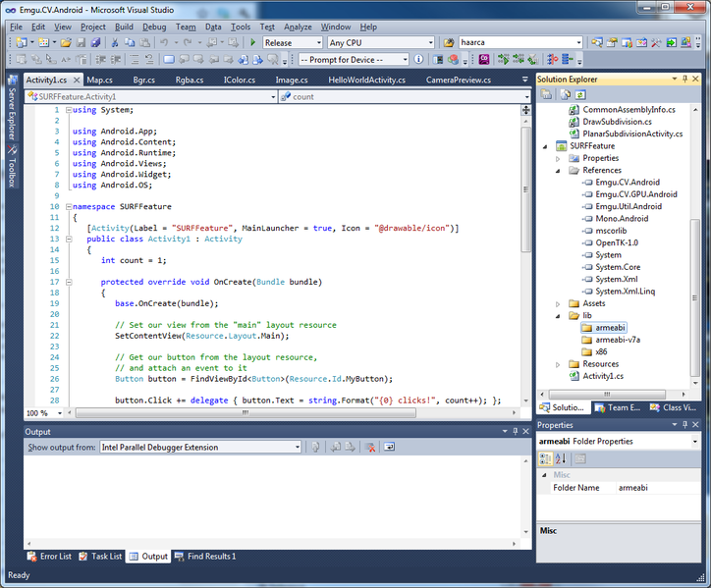Image resolution: width=711 pixels, height=588 pixels.
Task: Click the device info icon
Action: coord(418,60)
